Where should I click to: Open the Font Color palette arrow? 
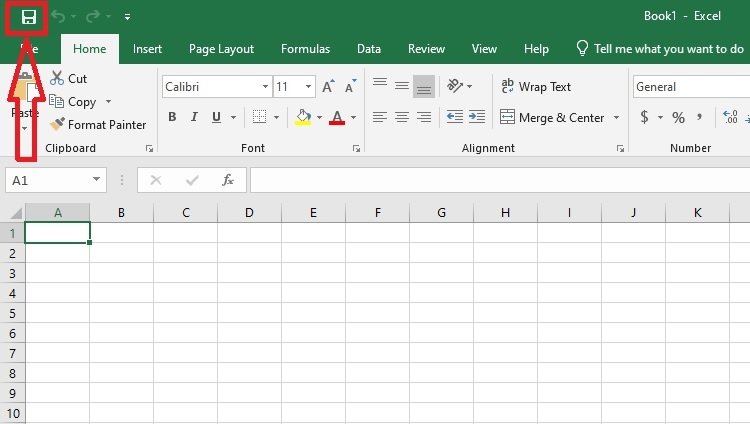[x=353, y=117]
